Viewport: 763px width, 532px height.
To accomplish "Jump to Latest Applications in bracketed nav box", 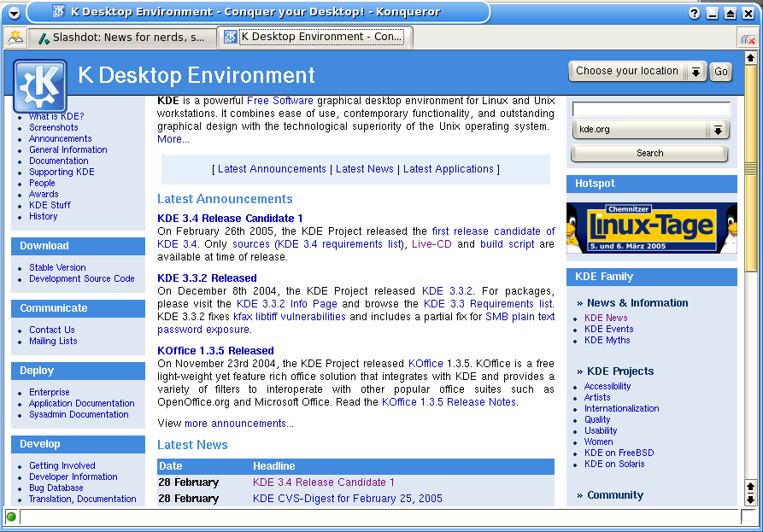I will tap(449, 169).
